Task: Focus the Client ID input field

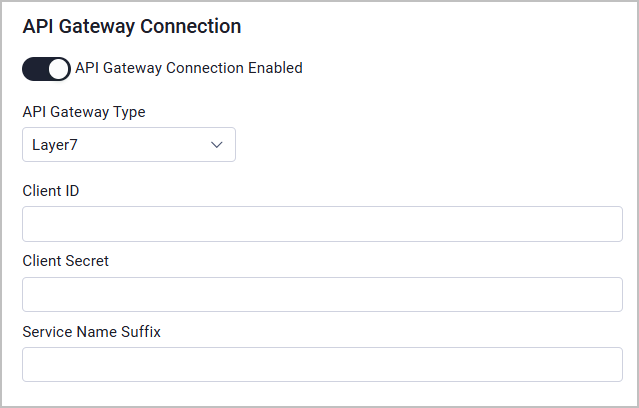Action: click(322, 224)
